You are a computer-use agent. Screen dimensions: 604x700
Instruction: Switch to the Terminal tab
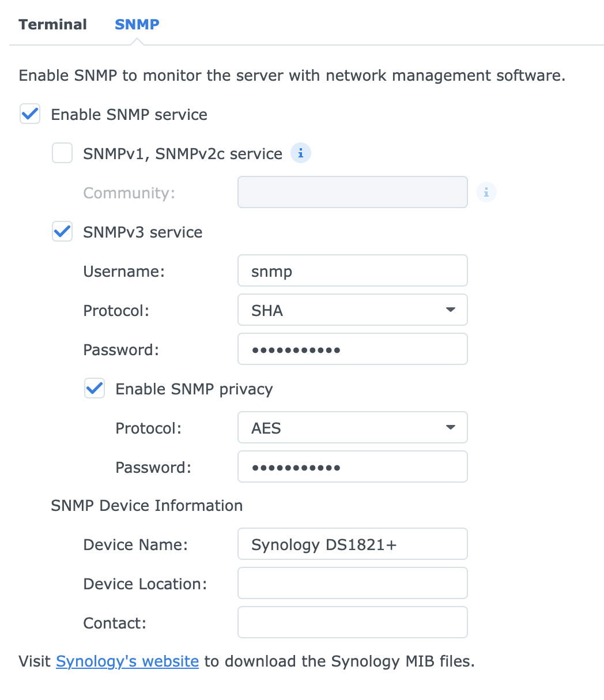click(x=52, y=25)
